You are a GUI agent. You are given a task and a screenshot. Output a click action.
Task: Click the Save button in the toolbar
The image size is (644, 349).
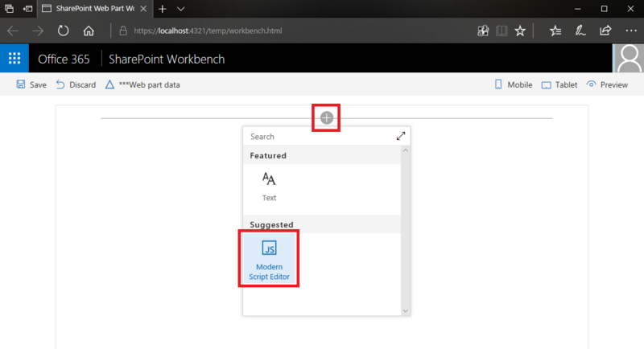(x=31, y=84)
